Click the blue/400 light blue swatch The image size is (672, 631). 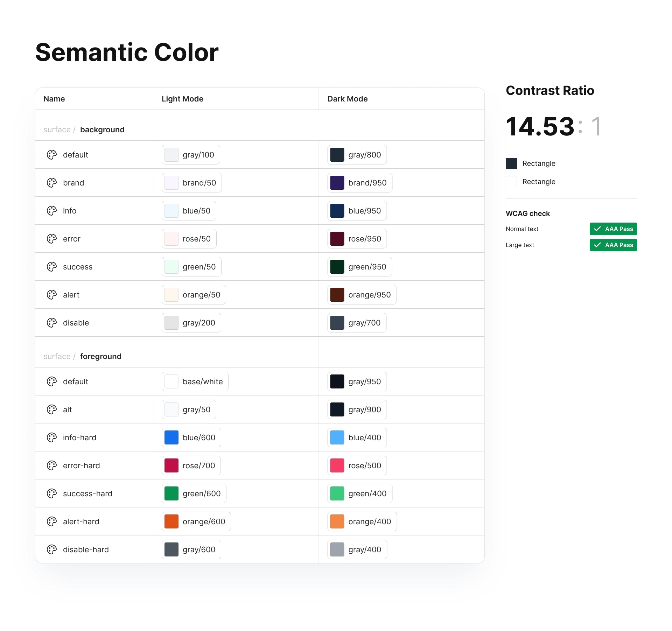coord(337,437)
